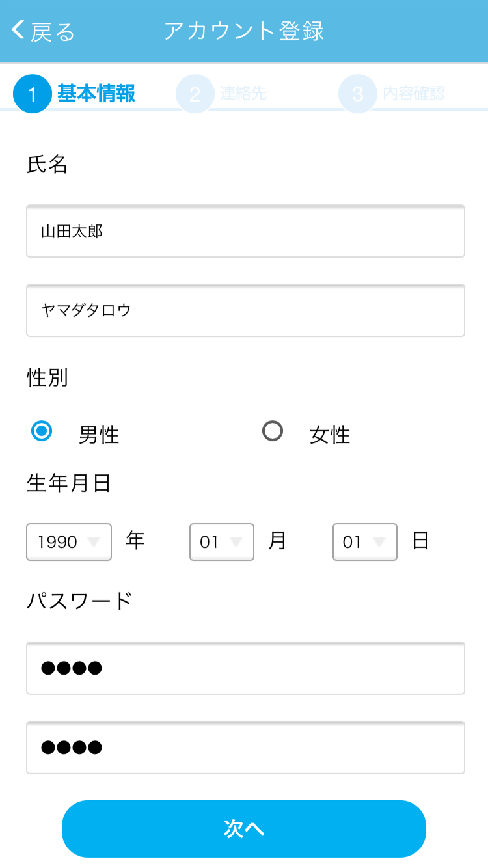Image resolution: width=488 pixels, height=868 pixels.
Task: Select the 男性 radio button
Action: (41, 431)
